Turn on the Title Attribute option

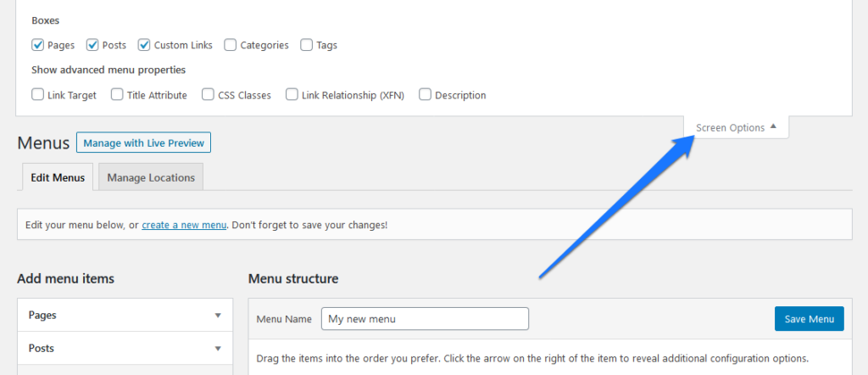coord(117,95)
